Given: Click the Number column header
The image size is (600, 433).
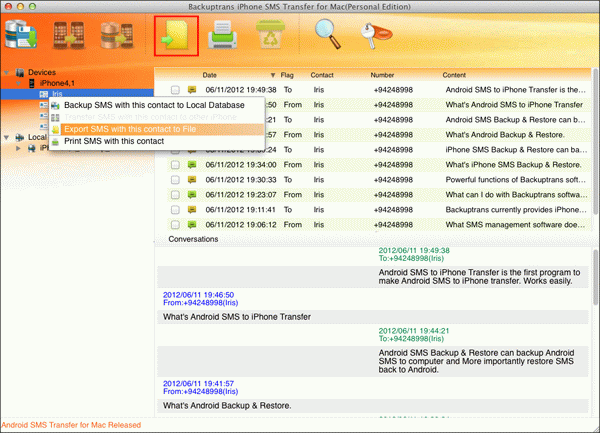Looking at the screenshot, I should click(382, 75).
